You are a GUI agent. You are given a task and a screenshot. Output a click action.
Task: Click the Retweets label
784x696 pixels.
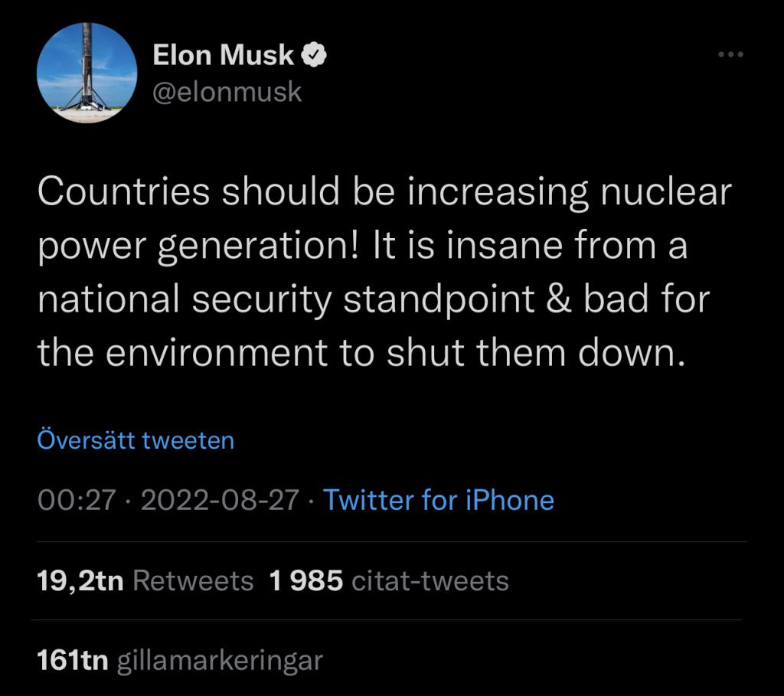[193, 581]
